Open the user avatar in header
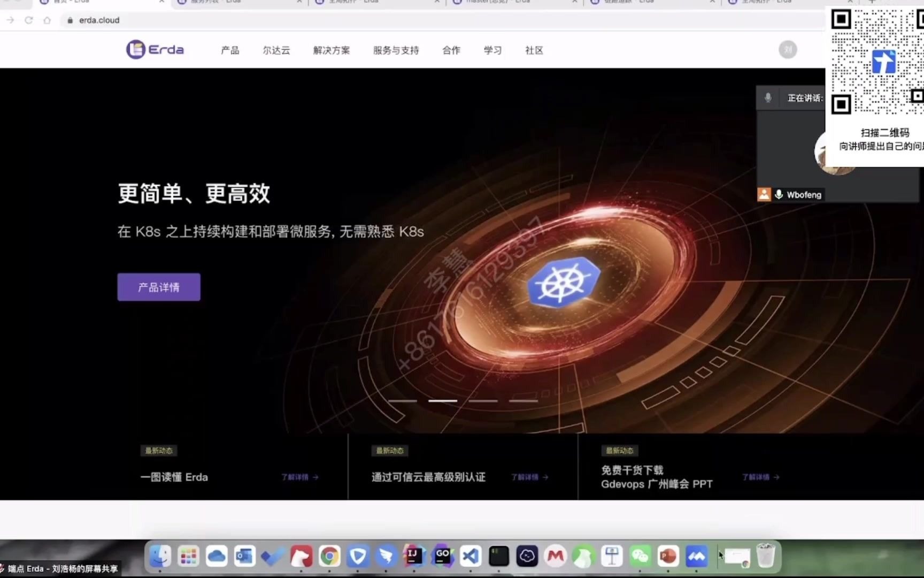The image size is (924, 578). [788, 50]
